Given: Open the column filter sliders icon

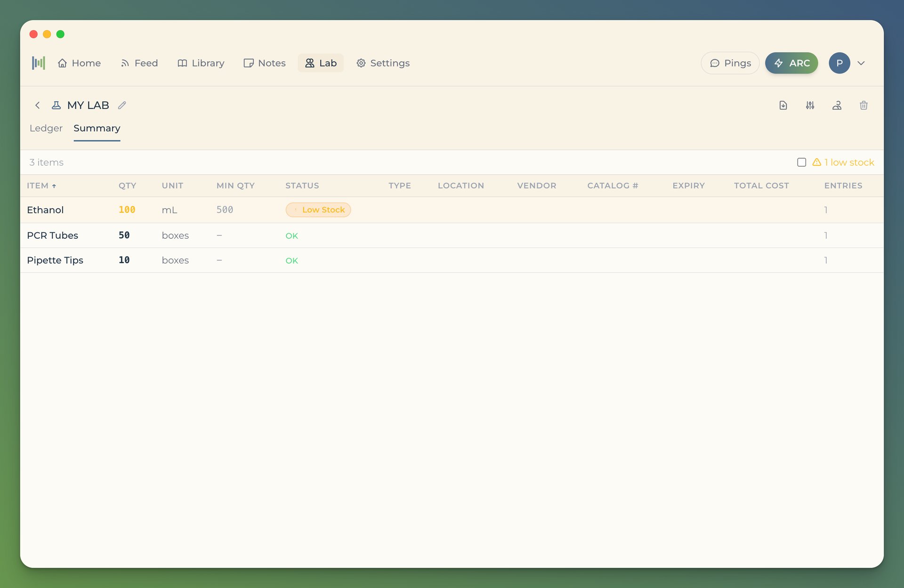Looking at the screenshot, I should click(x=810, y=105).
